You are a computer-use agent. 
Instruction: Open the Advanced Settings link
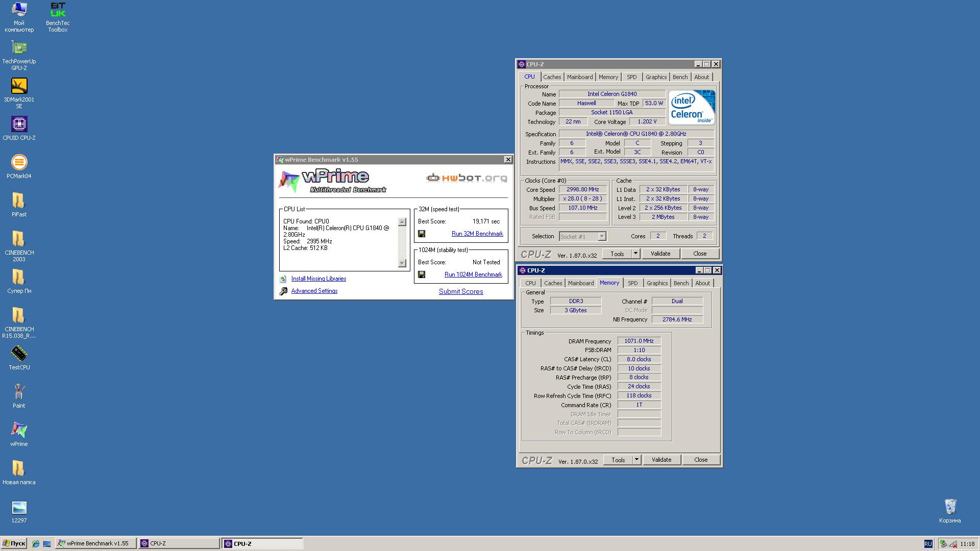point(314,291)
